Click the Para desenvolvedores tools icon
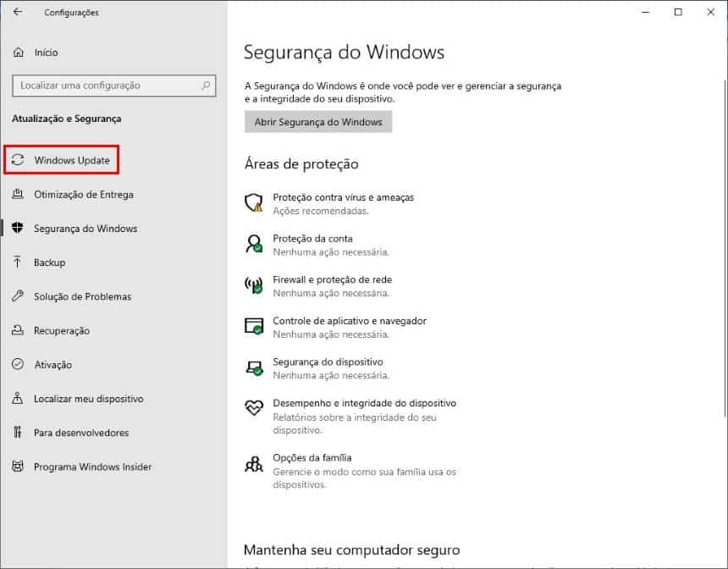728x569 pixels. pos(18,433)
